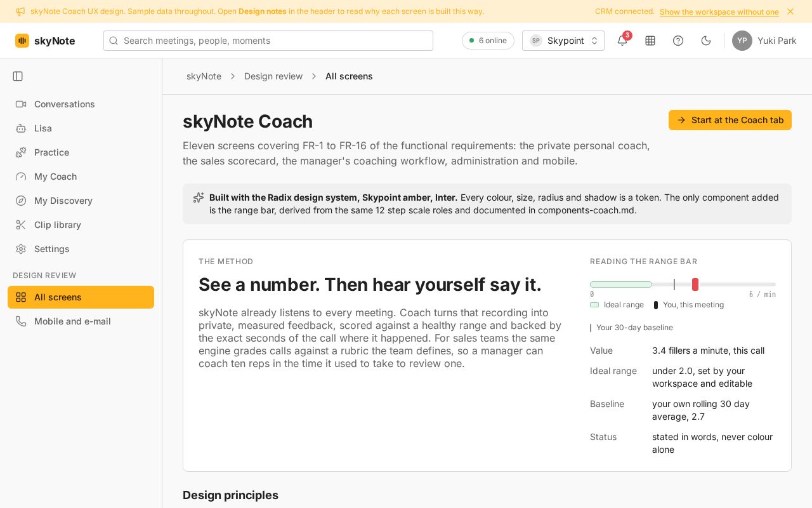812x508 pixels.
Task: Click the sparkle icon in design-system note
Action: click(x=199, y=197)
